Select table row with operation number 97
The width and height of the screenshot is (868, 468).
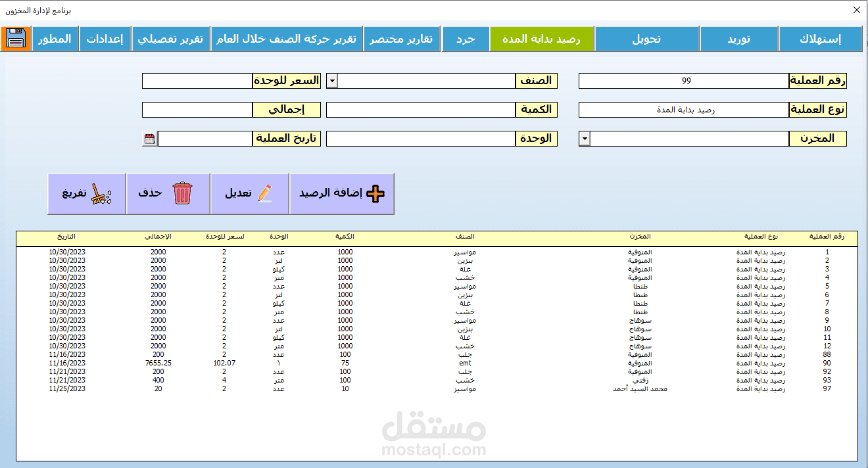pyautogui.click(x=437, y=388)
